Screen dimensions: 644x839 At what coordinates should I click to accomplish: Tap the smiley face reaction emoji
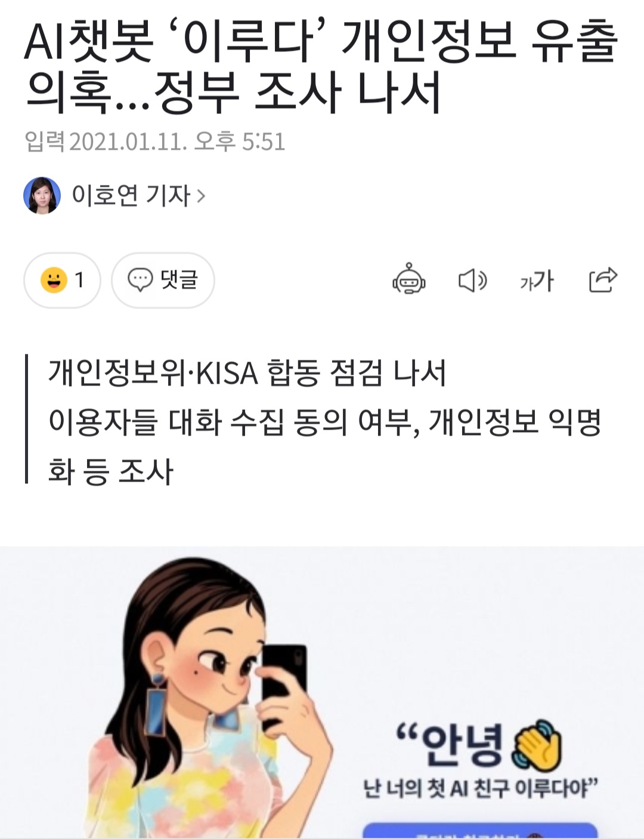point(54,280)
